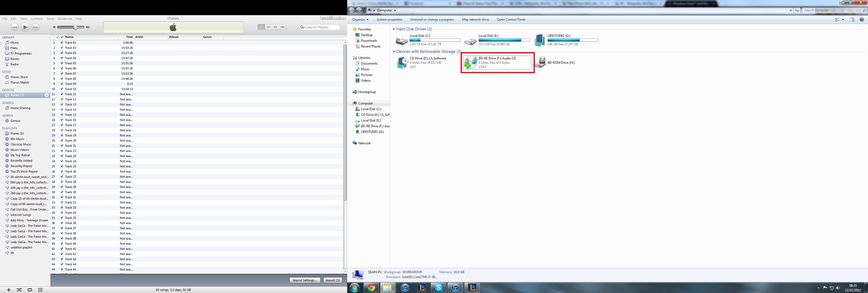Toggle the Explorer preview pane button
The width and height of the screenshot is (868, 293).
pyautogui.click(x=852, y=20)
